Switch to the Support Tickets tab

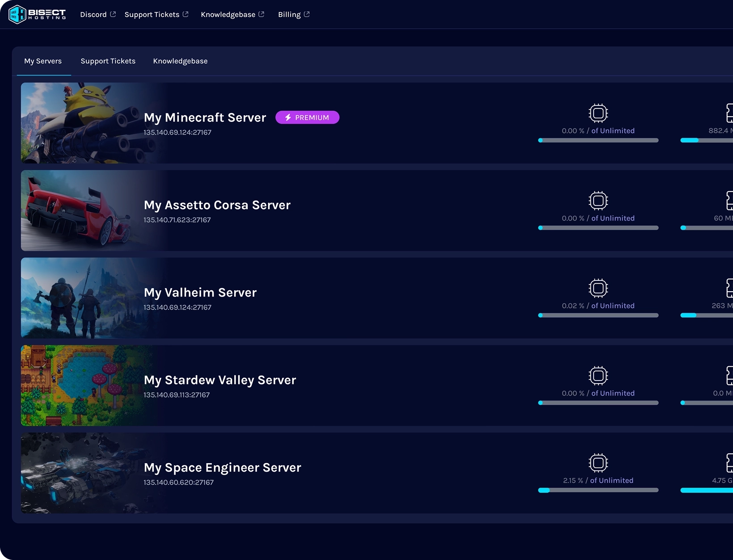click(108, 61)
